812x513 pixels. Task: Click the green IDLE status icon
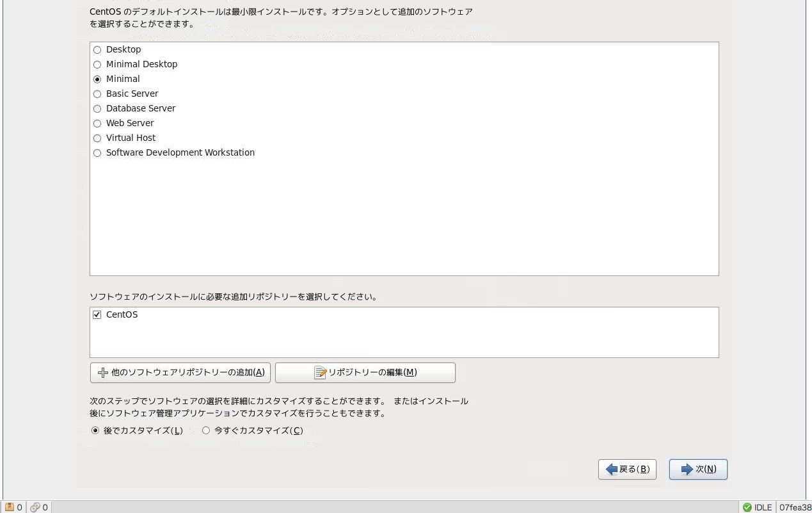[x=747, y=507]
